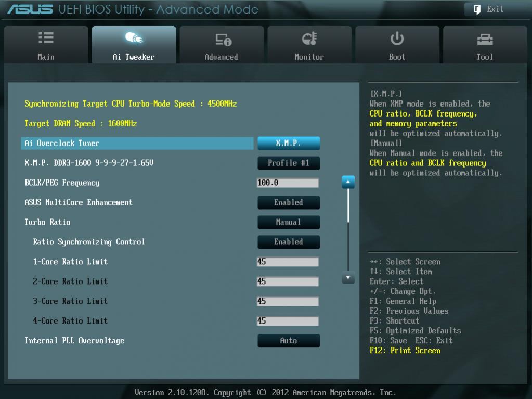532x399 pixels.
Task: Select the Turbo Ratio label
Action: [x=47, y=222]
